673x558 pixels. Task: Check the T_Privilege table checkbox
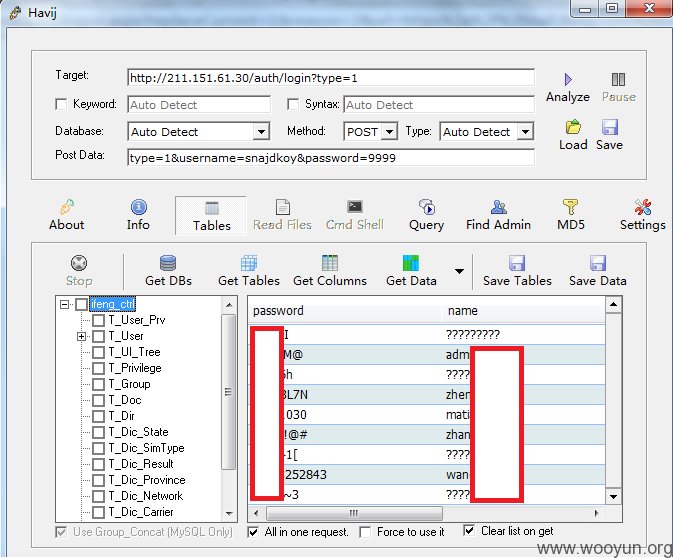tap(99, 368)
